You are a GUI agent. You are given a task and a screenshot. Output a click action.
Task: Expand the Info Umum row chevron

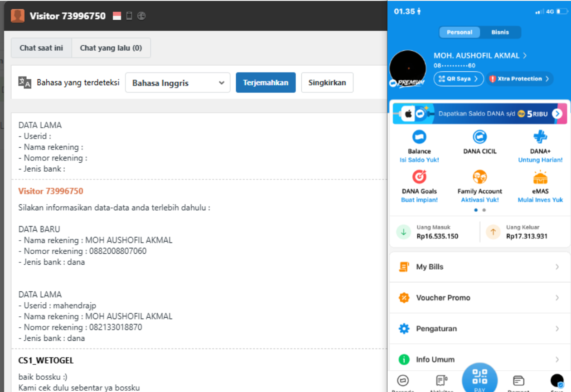pos(557,359)
